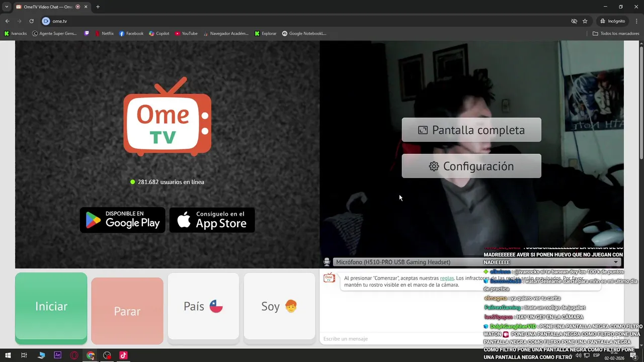The height and width of the screenshot is (362, 644).
Task: Reload the ome.tv page
Action: click(31, 21)
